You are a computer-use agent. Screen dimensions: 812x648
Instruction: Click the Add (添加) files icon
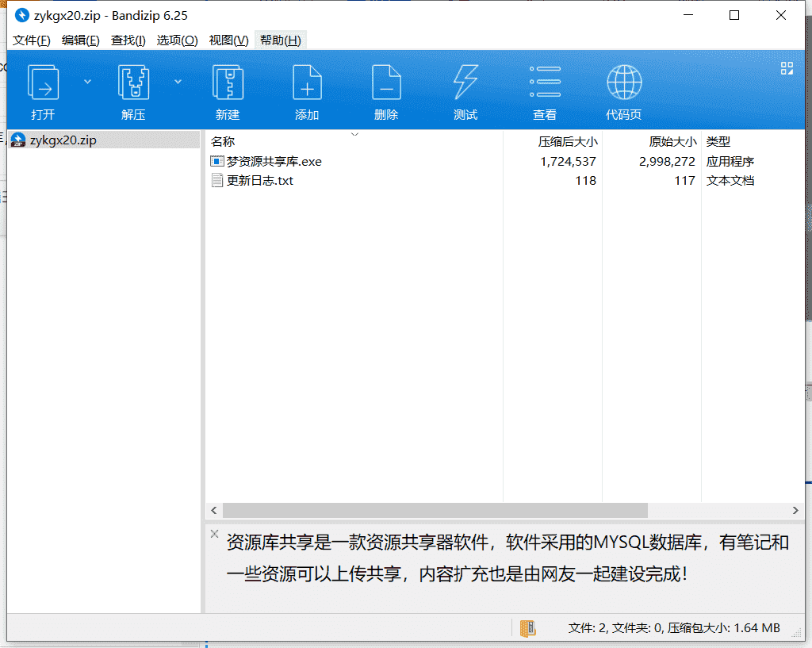click(x=307, y=82)
